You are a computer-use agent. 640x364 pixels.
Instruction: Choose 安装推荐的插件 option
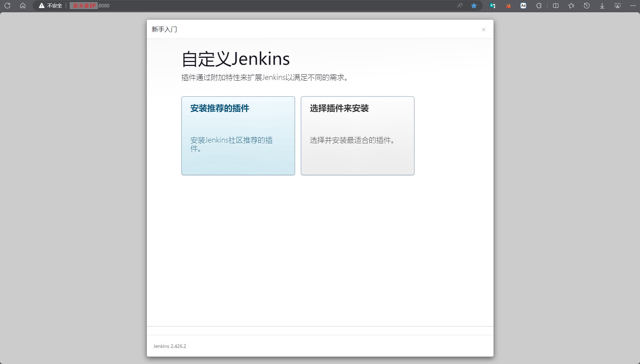(x=238, y=136)
